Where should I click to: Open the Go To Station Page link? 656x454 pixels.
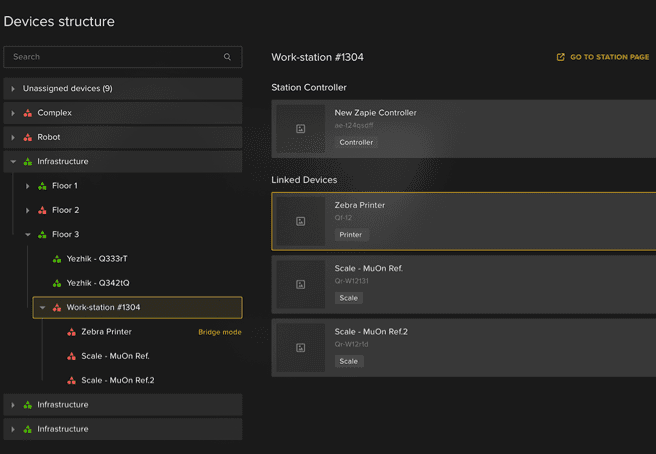[x=609, y=57]
